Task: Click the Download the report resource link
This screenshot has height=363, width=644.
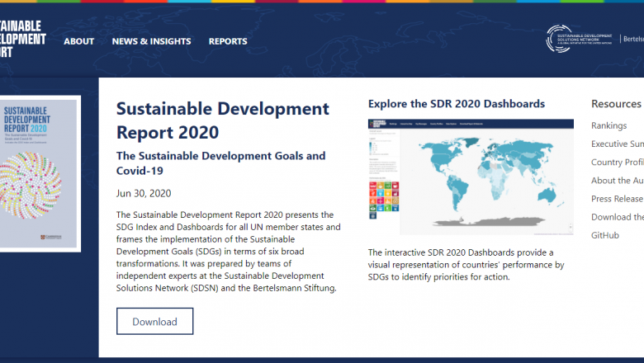Action: tap(618, 217)
